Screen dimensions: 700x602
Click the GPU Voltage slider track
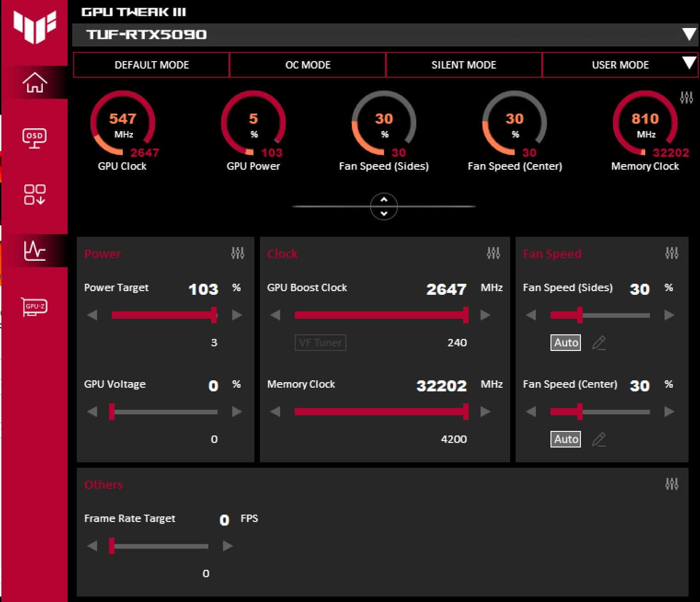click(x=166, y=412)
